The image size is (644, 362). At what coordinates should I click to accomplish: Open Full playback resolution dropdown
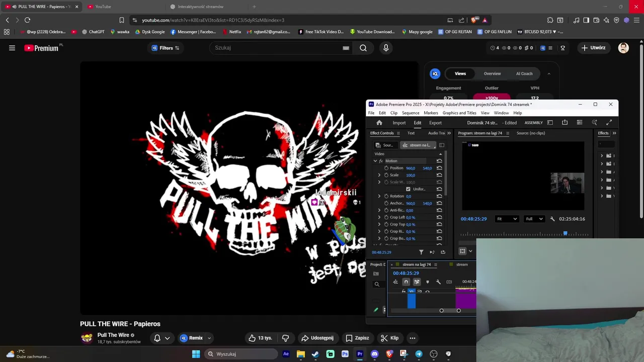pos(534,219)
